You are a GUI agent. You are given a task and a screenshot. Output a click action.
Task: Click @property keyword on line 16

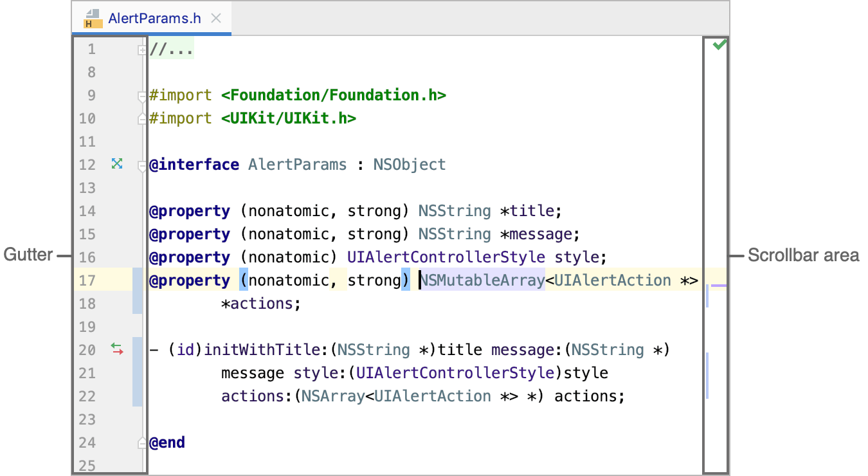190,257
